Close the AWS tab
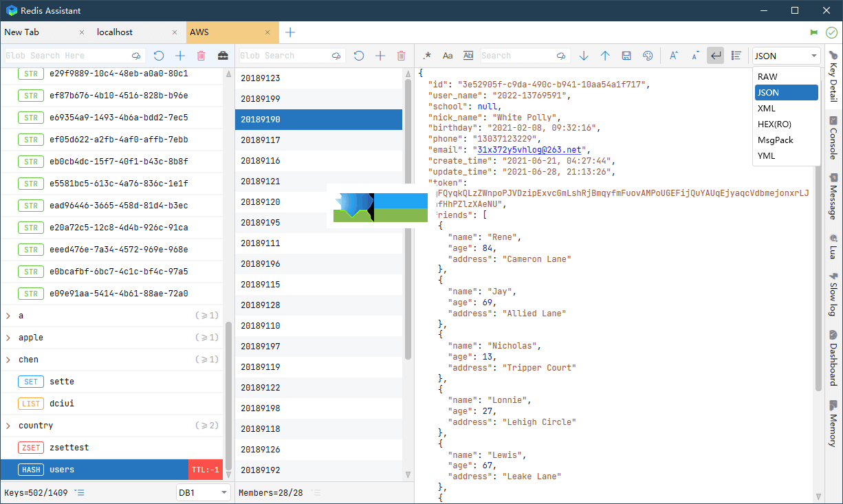 point(268,32)
